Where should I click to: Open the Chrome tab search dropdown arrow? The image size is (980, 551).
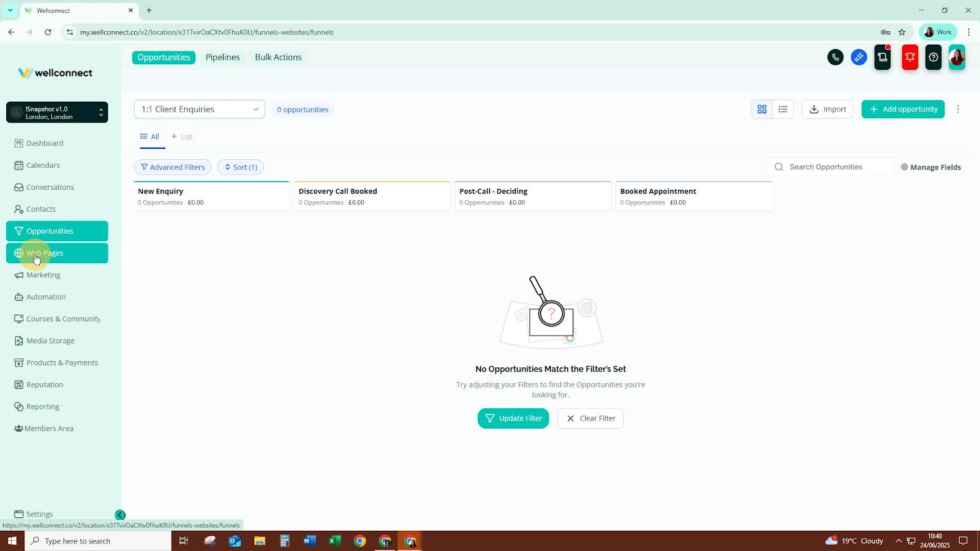(10, 10)
